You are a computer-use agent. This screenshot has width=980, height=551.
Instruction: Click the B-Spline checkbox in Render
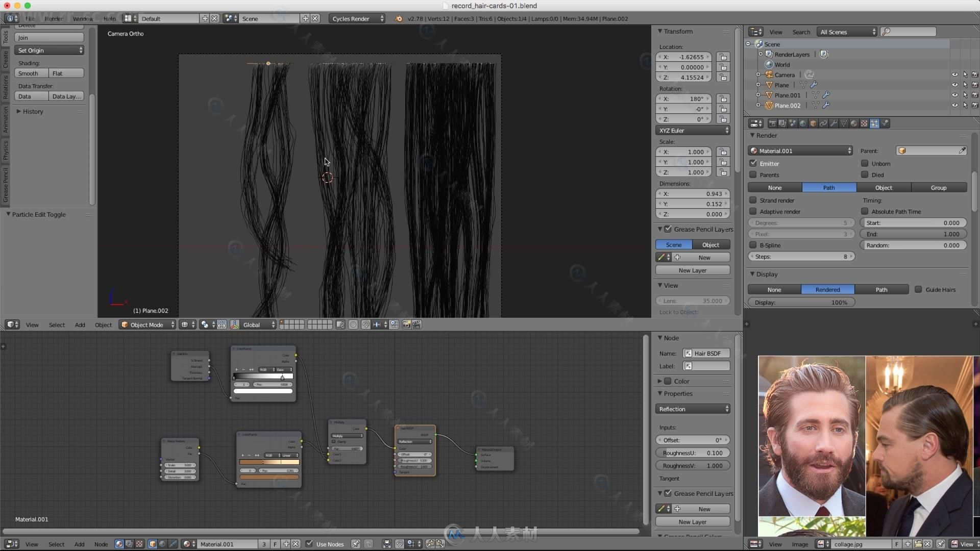tap(753, 244)
